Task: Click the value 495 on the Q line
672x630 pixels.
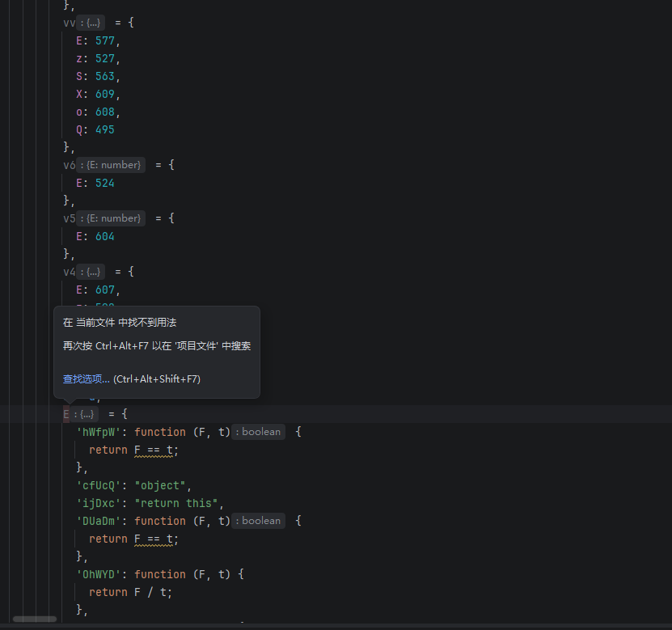Action: point(105,130)
